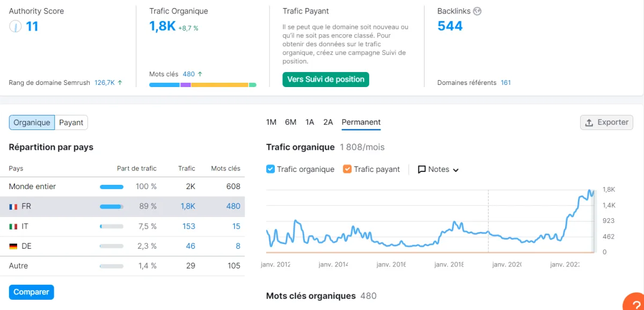Click the purple segment of keywords bar
644x310 pixels.
186,85
